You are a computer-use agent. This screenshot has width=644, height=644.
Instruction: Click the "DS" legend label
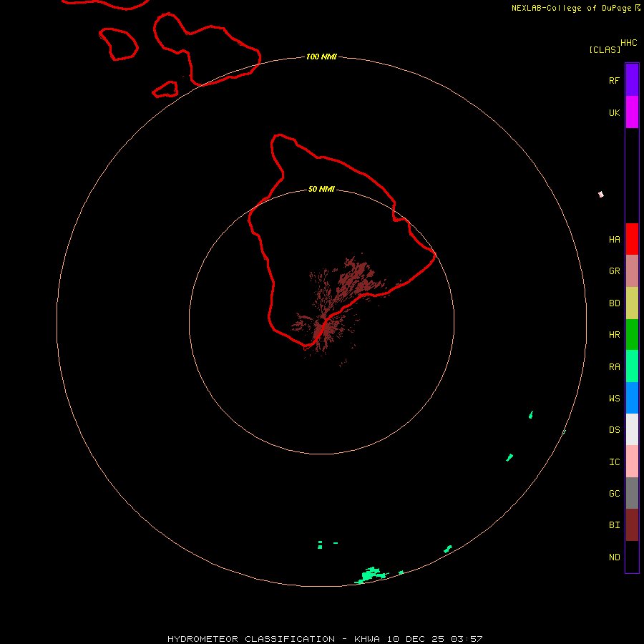614,430
